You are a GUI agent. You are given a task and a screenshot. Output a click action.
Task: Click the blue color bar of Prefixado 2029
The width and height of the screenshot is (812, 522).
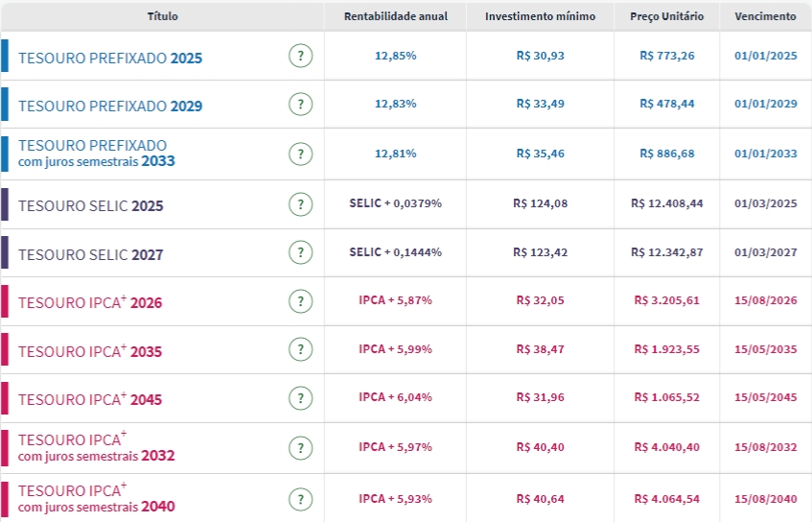5,105
